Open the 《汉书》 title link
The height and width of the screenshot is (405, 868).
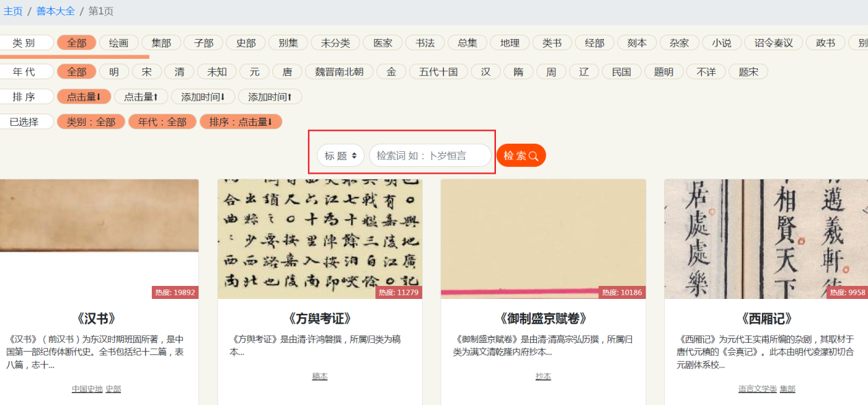(x=96, y=319)
